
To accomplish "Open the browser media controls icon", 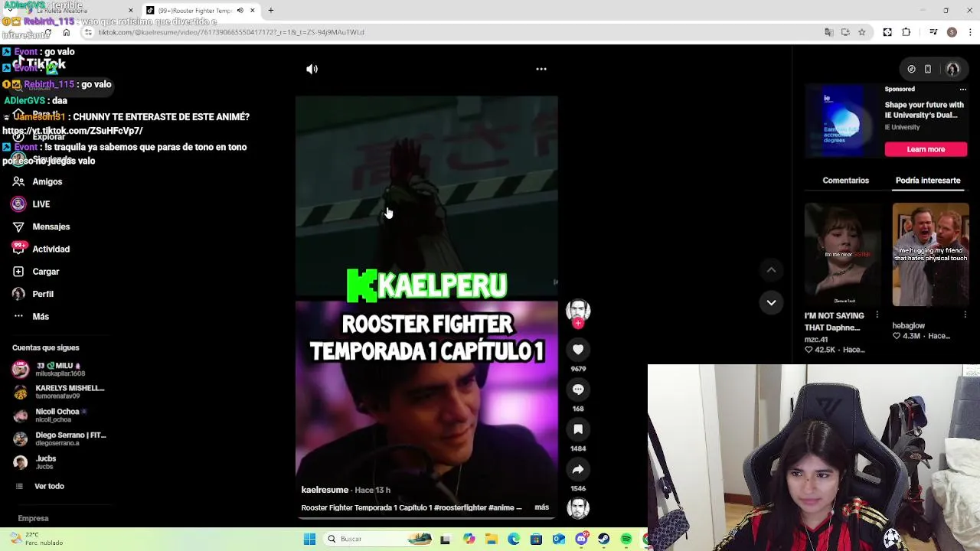I will 933,32.
